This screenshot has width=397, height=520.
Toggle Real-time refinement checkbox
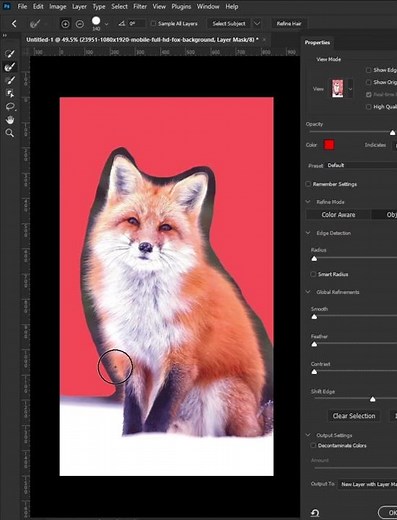coord(368,95)
